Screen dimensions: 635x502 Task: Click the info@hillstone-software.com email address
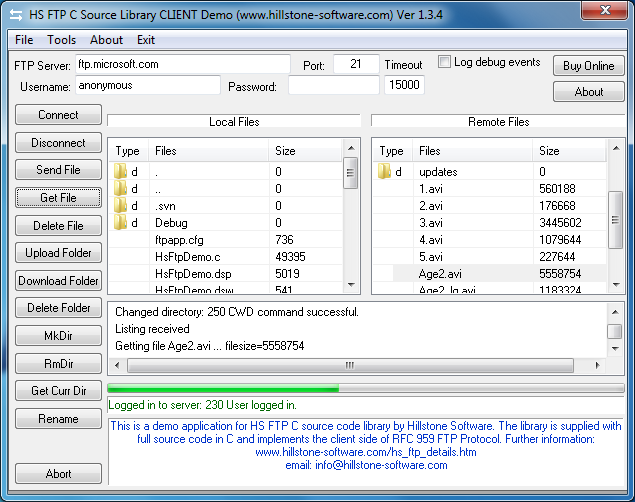pos(381,465)
